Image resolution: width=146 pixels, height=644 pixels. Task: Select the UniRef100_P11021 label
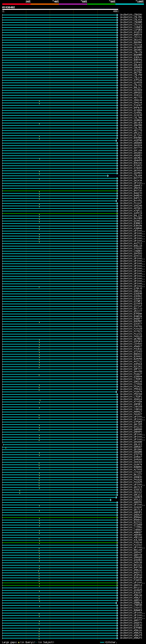point(131,334)
